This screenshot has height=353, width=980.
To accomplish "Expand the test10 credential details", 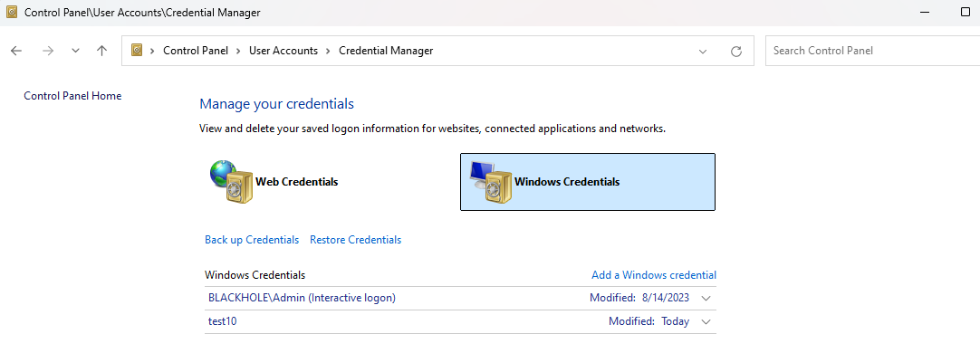I will (706, 321).
